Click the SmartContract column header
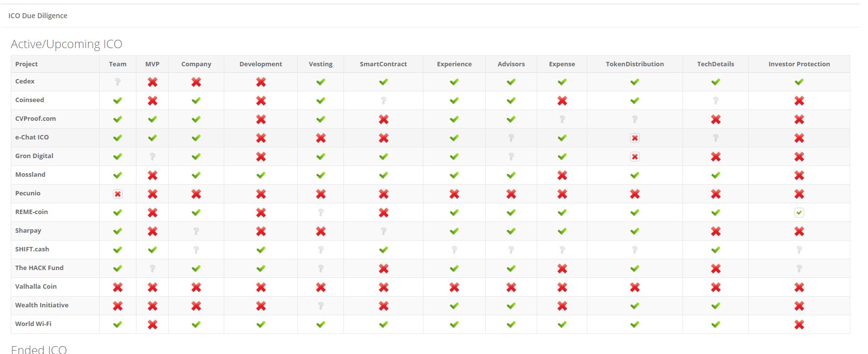Screen dimensions: 868x354 383,64
